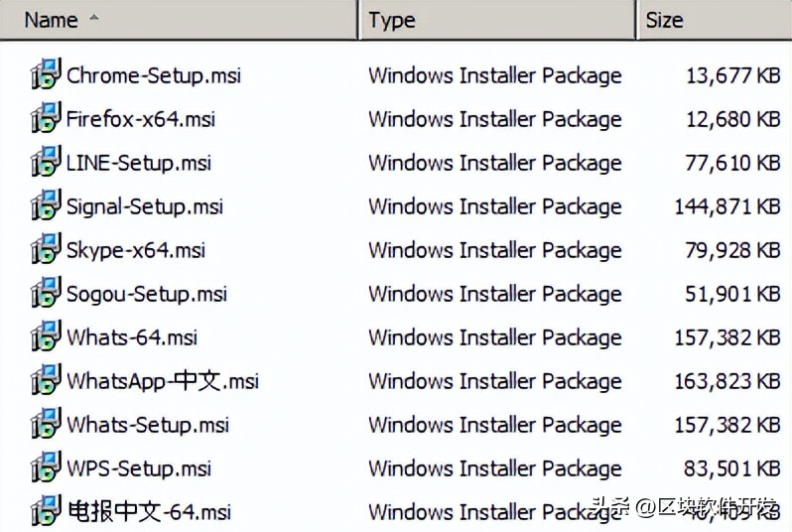Click the WPS-Setup.msi installer icon
This screenshot has width=792, height=532.
point(46,467)
